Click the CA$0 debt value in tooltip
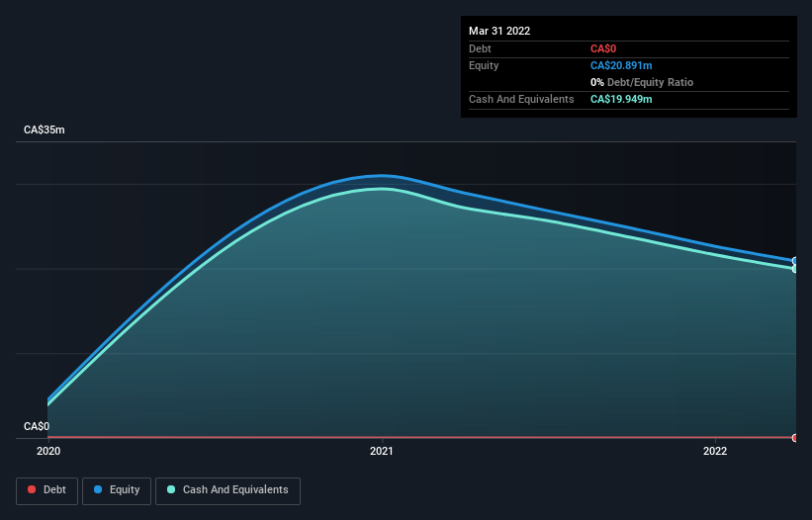 coord(603,48)
